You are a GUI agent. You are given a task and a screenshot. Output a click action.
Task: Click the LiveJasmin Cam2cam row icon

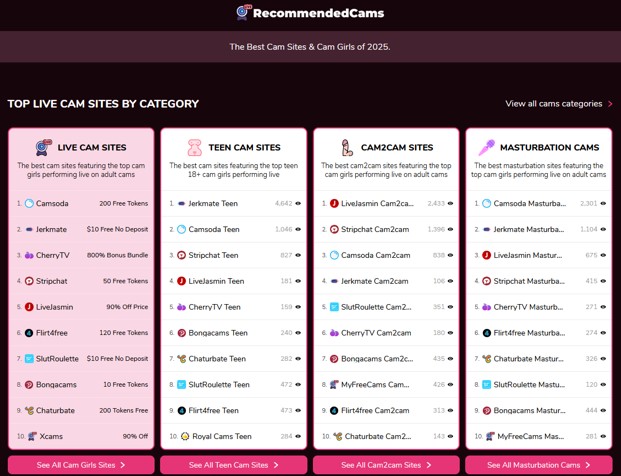334,204
